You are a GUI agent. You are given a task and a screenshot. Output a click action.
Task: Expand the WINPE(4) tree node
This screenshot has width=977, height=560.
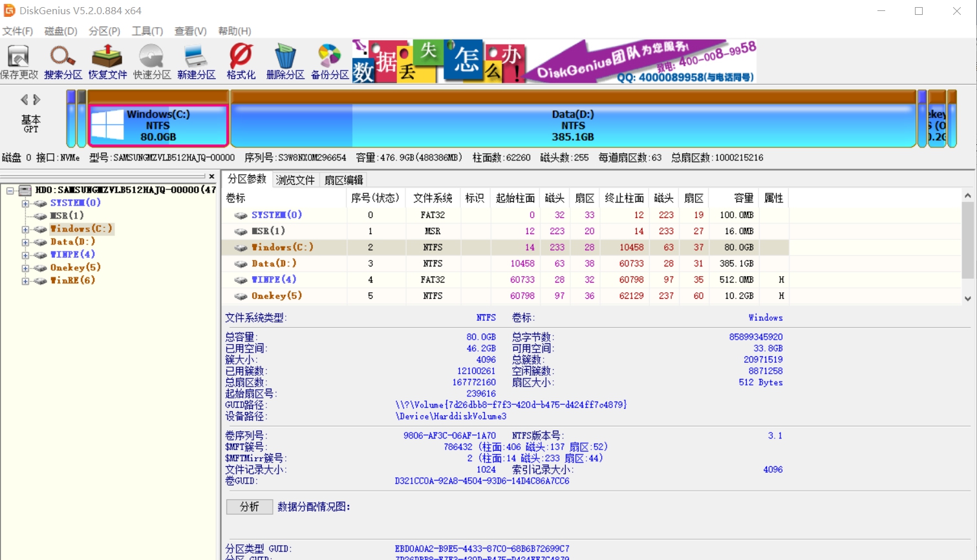[x=25, y=255]
